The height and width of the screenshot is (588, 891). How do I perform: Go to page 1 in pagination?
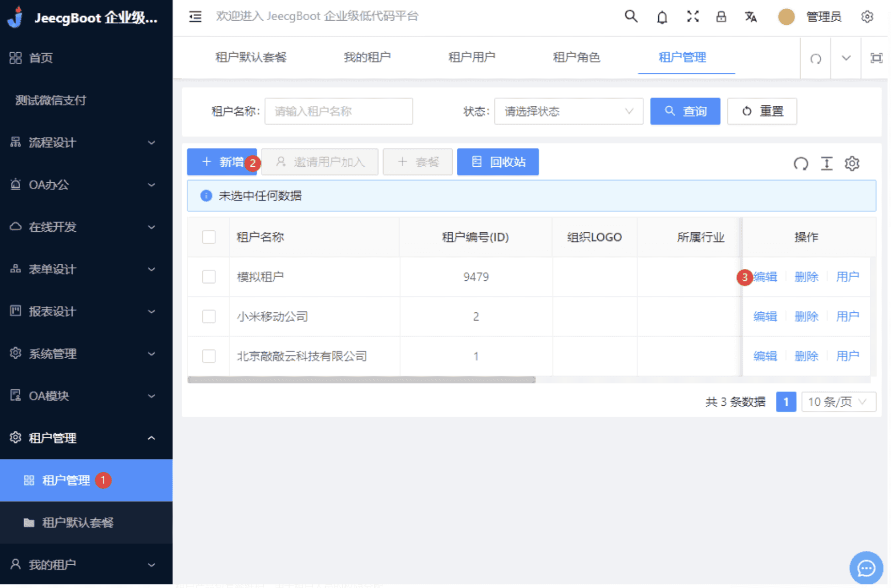[x=786, y=402]
